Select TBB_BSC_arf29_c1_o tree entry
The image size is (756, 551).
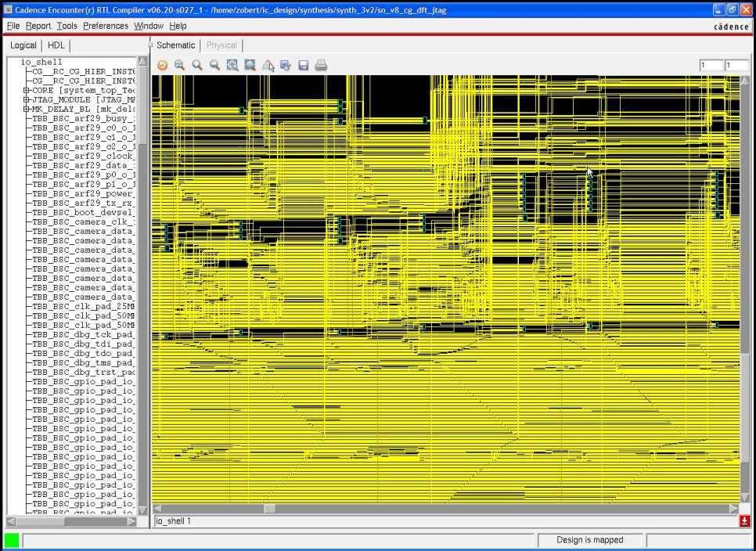(x=84, y=138)
